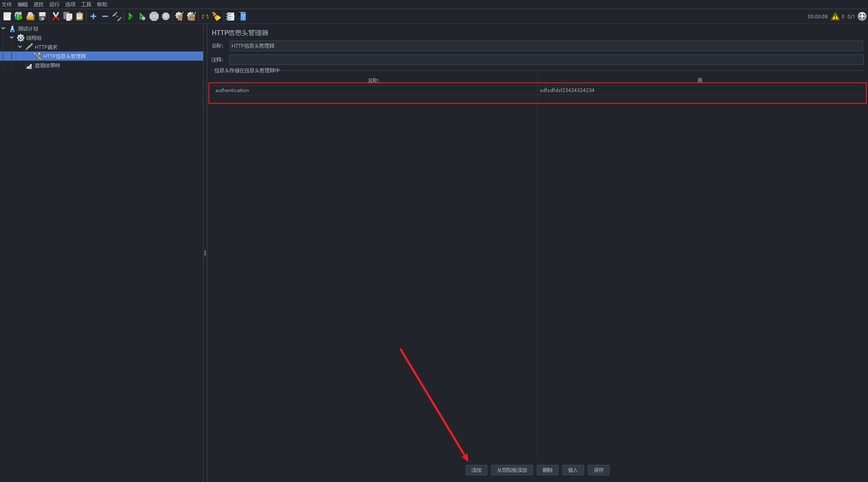This screenshot has width=868, height=482.
Task: Select 查看结果树 in the tree
Action: point(47,66)
